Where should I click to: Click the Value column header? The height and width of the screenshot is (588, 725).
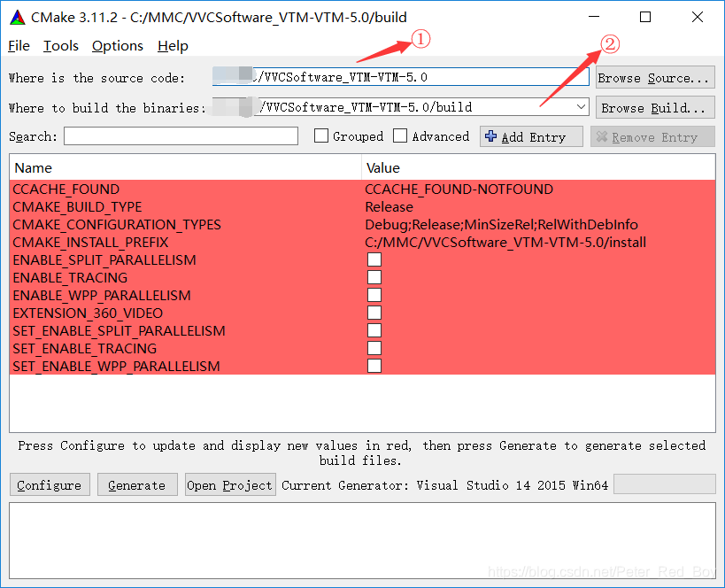[x=538, y=167]
